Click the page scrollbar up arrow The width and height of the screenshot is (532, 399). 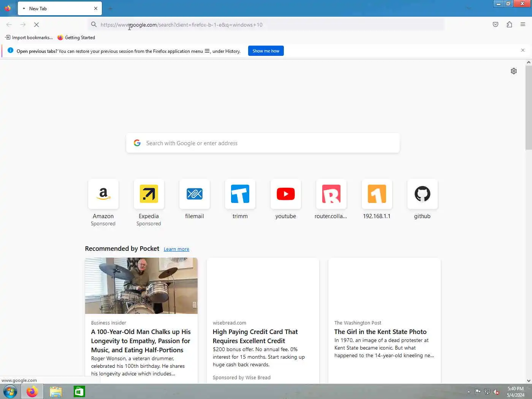(529, 62)
